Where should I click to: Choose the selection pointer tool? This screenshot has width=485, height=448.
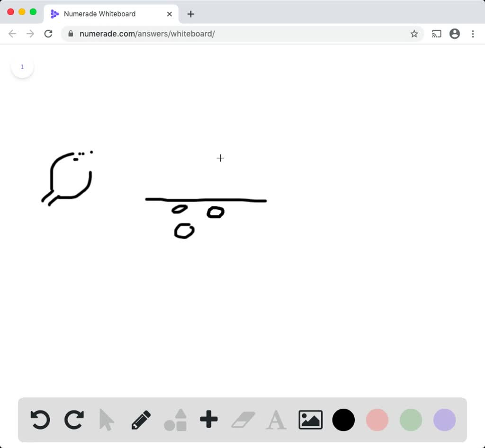(107, 420)
